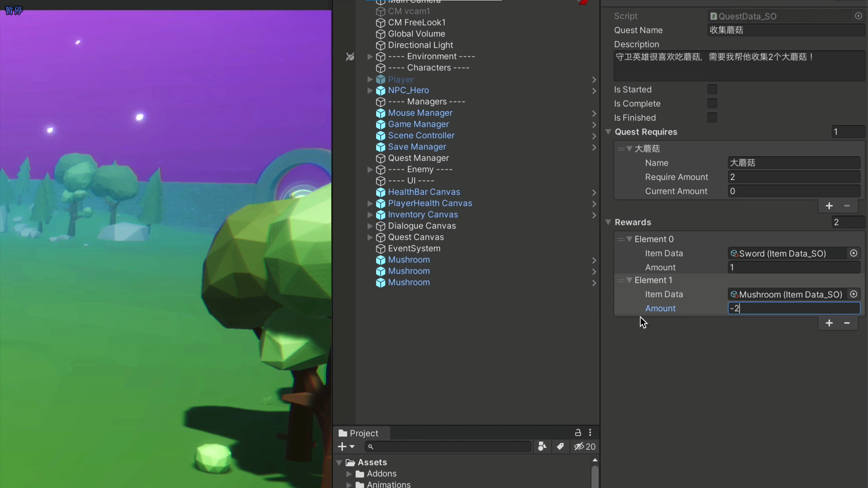Remove Quest Requires element with minus button
The height and width of the screenshot is (488, 868).
[847, 206]
